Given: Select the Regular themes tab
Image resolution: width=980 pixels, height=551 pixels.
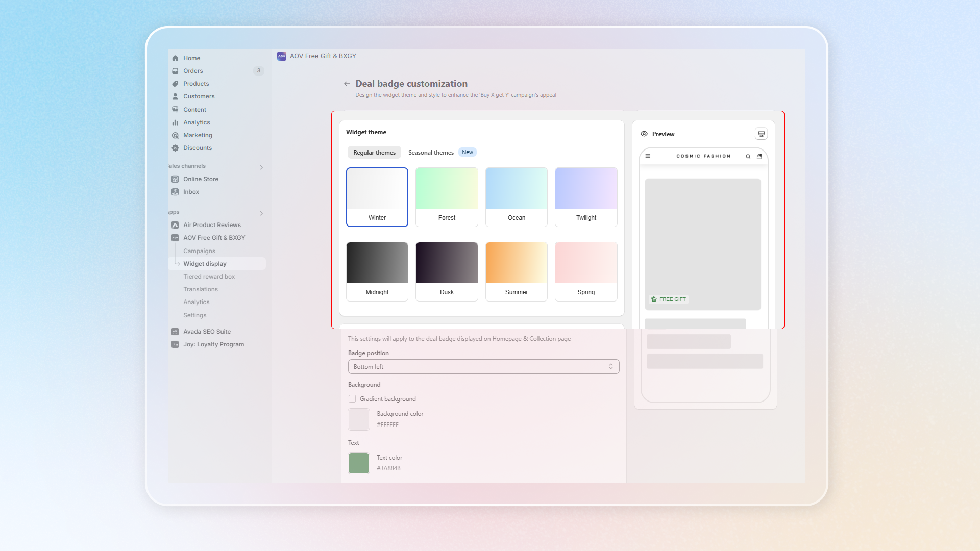Looking at the screenshot, I should (374, 153).
